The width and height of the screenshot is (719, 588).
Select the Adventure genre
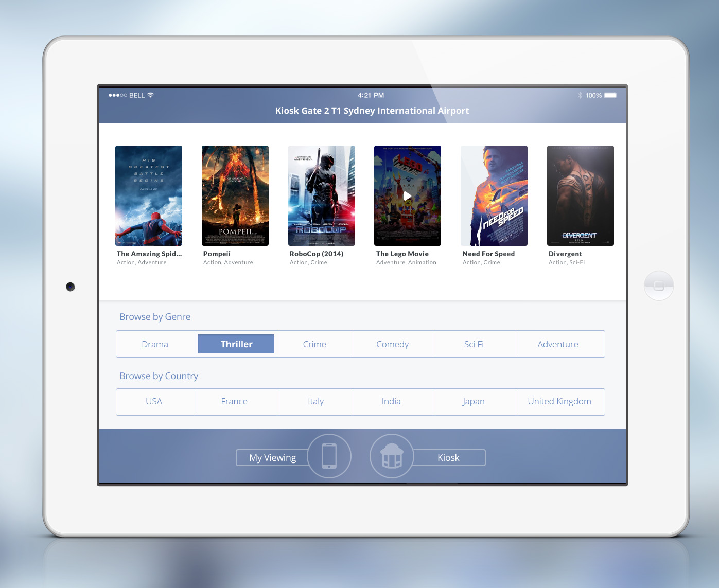pos(560,344)
